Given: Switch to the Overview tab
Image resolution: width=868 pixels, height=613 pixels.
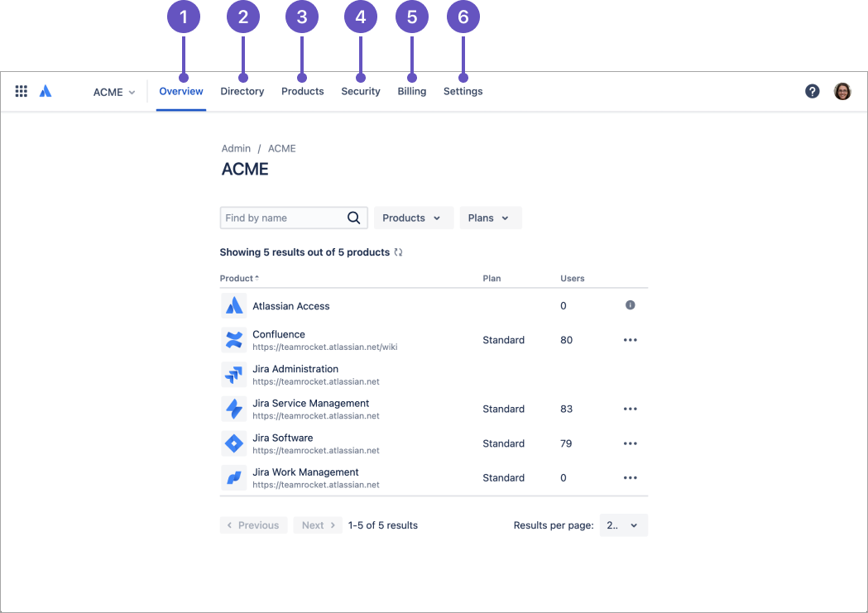Looking at the screenshot, I should (x=181, y=91).
